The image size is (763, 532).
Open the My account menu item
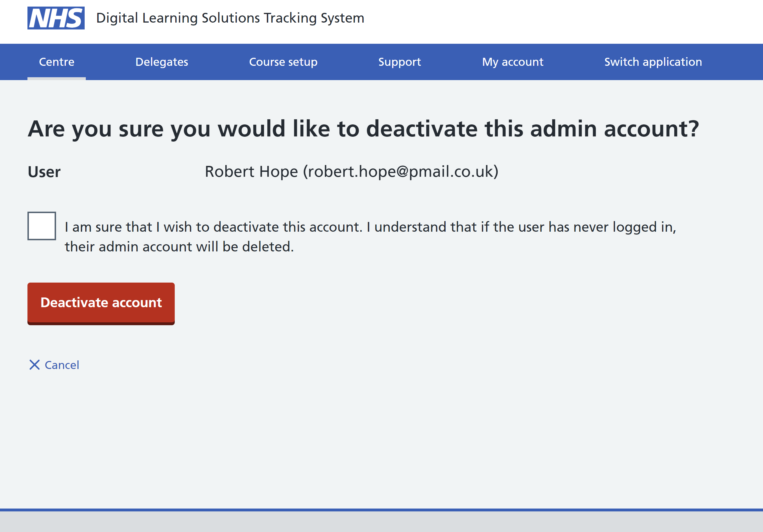coord(512,62)
